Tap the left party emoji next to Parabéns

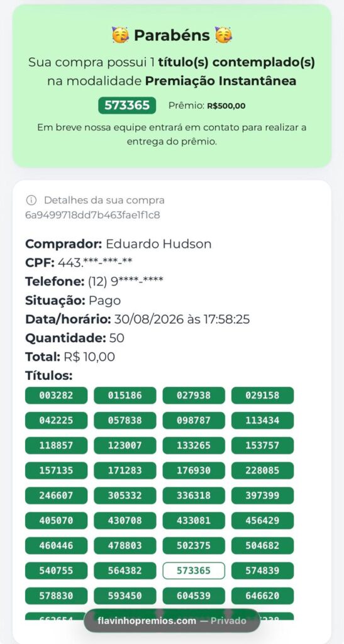click(120, 35)
